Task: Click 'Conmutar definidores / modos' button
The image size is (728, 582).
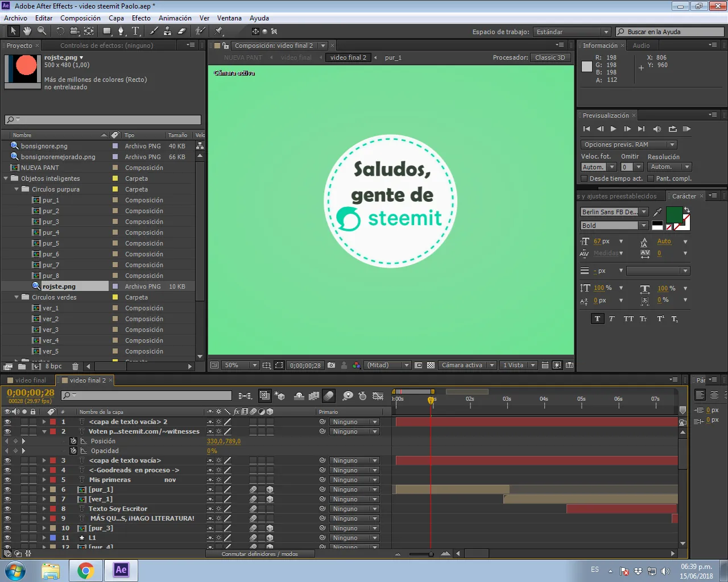Action: click(259, 554)
